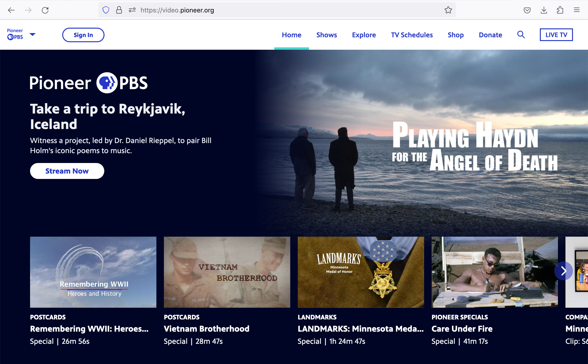This screenshot has height=364, width=588.
Task: Save page to Pocket icon
Action: click(x=527, y=10)
